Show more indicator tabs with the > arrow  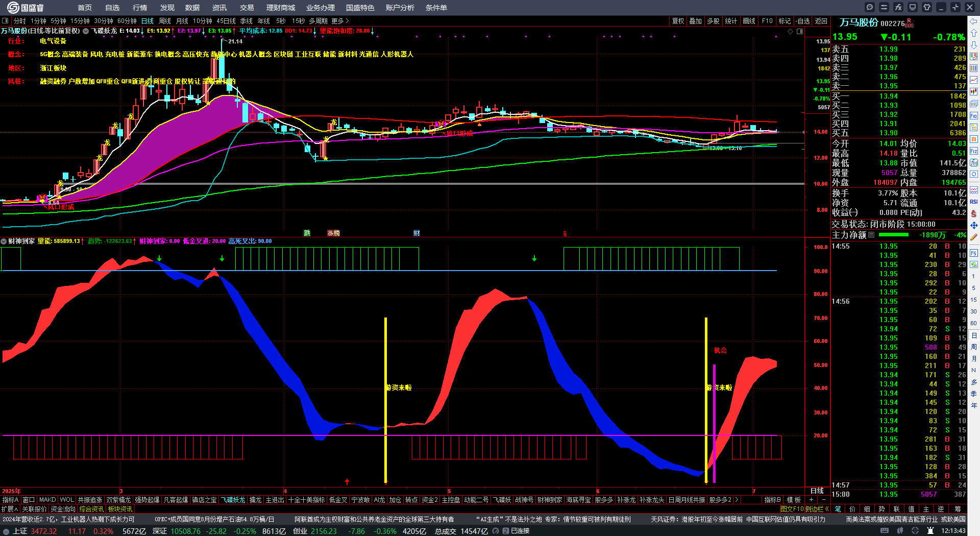(737, 500)
